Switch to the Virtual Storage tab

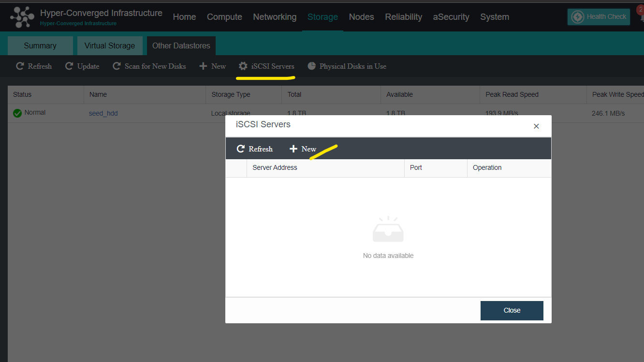point(110,45)
